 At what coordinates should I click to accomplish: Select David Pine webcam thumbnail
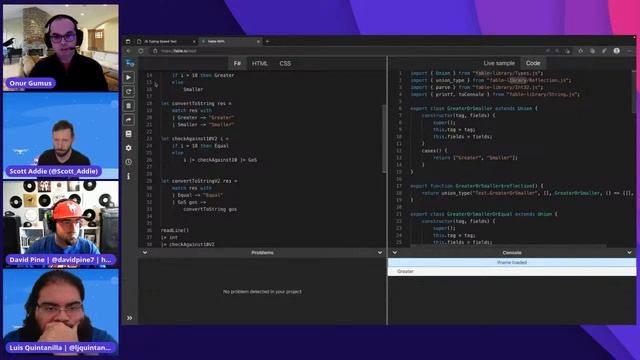(61, 224)
